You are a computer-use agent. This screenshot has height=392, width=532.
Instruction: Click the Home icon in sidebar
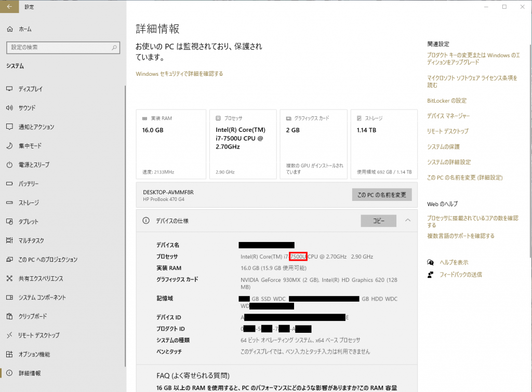click(9, 29)
